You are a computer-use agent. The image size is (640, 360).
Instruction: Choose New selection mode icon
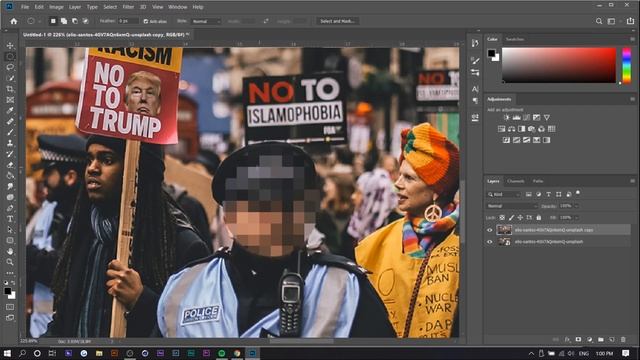53,21
